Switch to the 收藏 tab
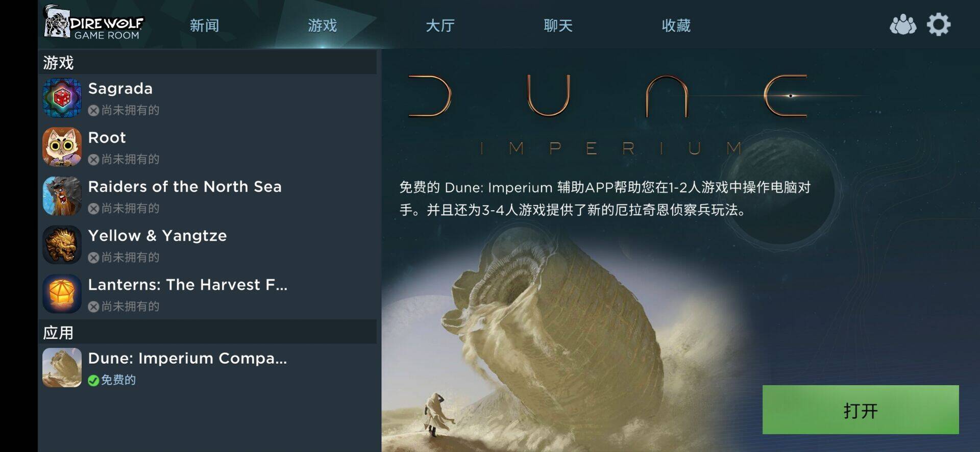980x452 pixels. coord(676,26)
